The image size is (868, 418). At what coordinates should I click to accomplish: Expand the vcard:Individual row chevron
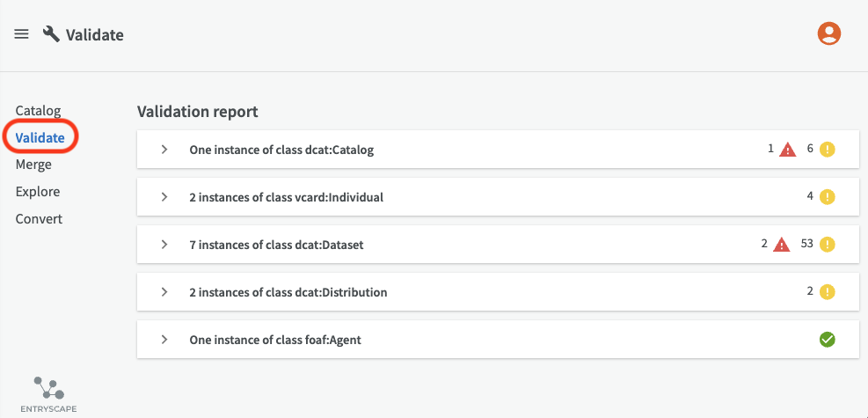tap(164, 197)
